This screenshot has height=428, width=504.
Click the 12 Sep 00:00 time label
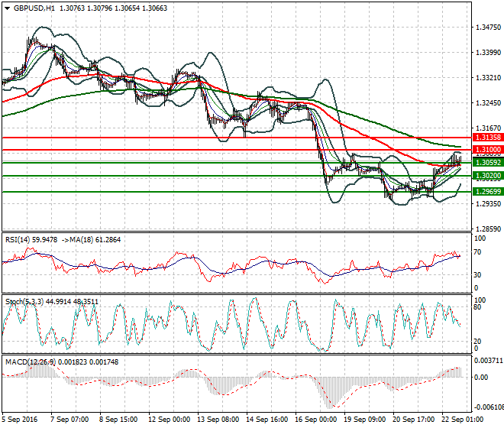tap(169, 420)
